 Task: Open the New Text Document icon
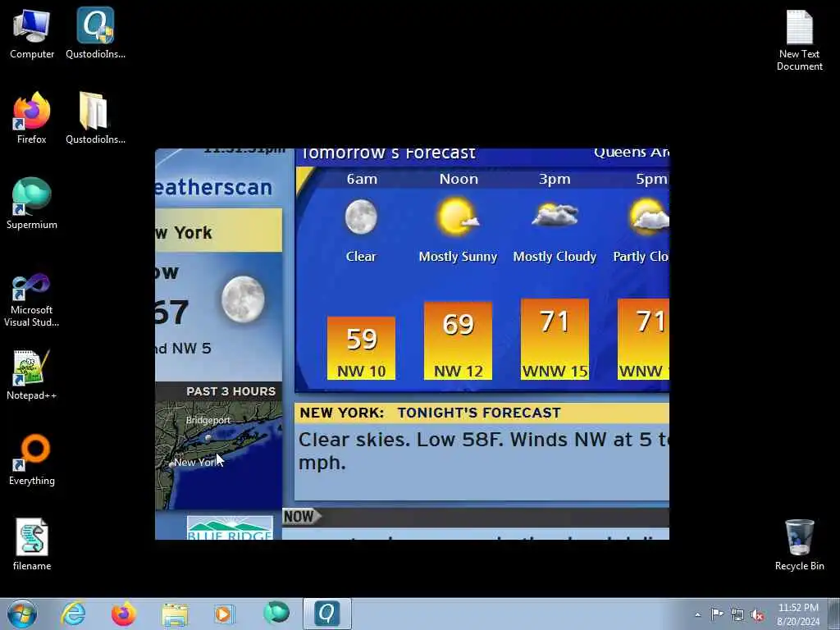(x=799, y=40)
